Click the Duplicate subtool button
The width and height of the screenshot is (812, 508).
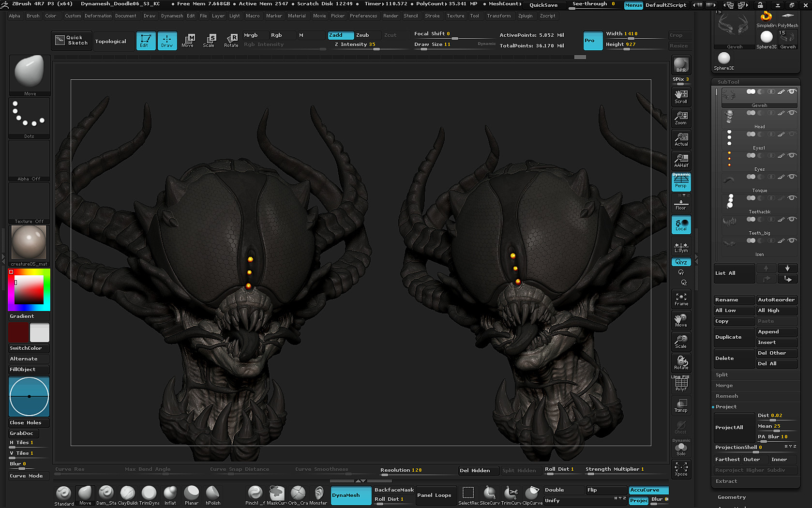point(734,337)
